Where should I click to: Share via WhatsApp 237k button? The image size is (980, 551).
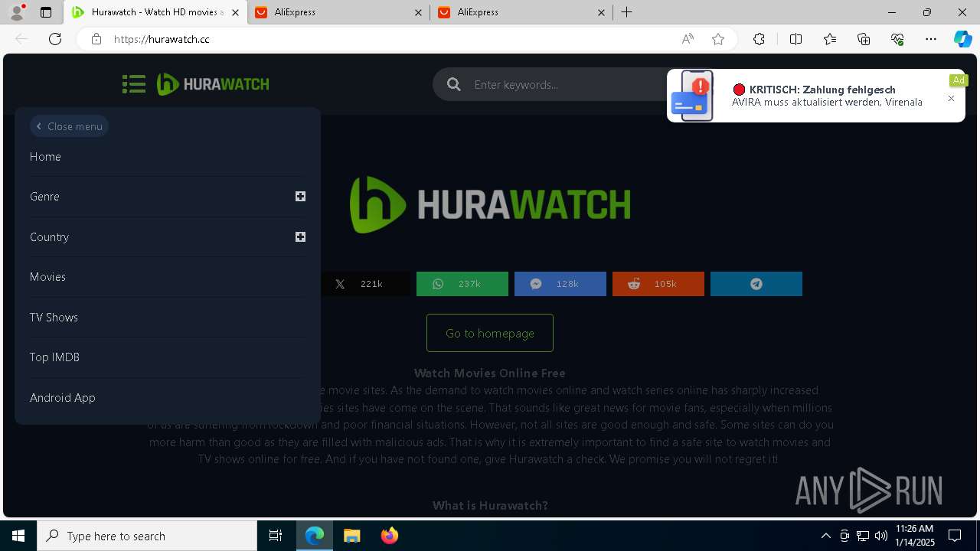(x=462, y=284)
